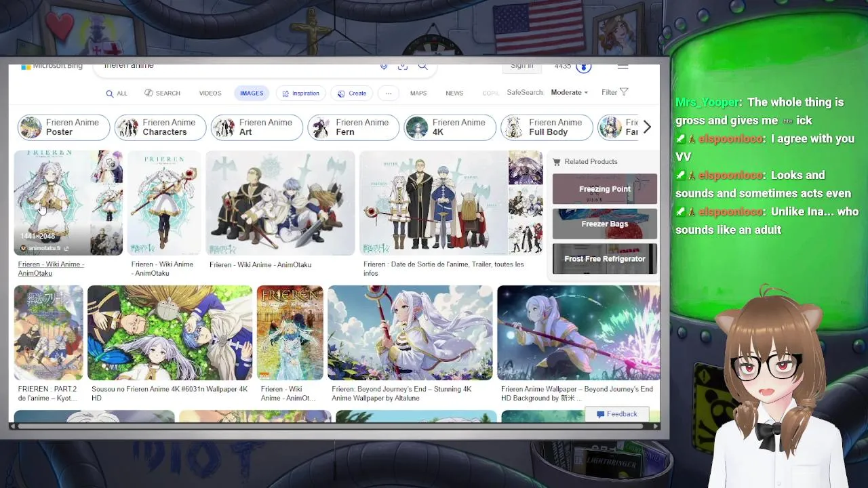Screen dimensions: 868x488
Task: Click the shopping cart Related Products icon
Action: (557, 162)
